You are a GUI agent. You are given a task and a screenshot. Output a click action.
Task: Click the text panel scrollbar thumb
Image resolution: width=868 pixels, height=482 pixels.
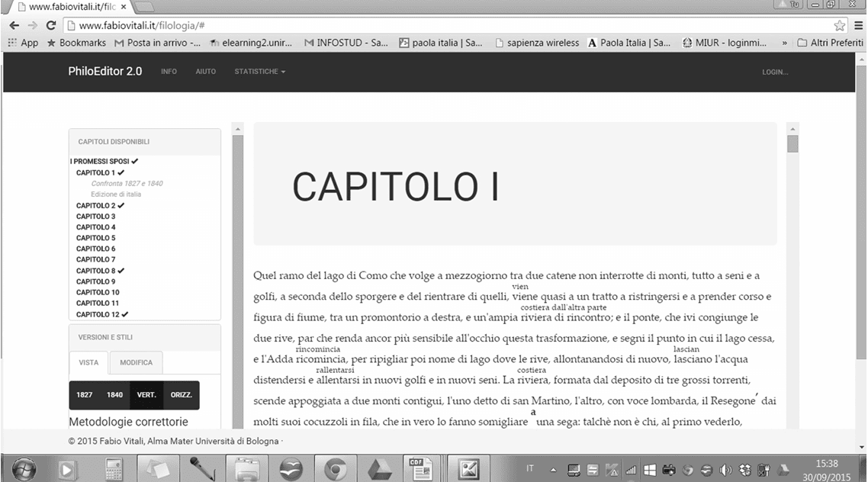click(x=792, y=144)
